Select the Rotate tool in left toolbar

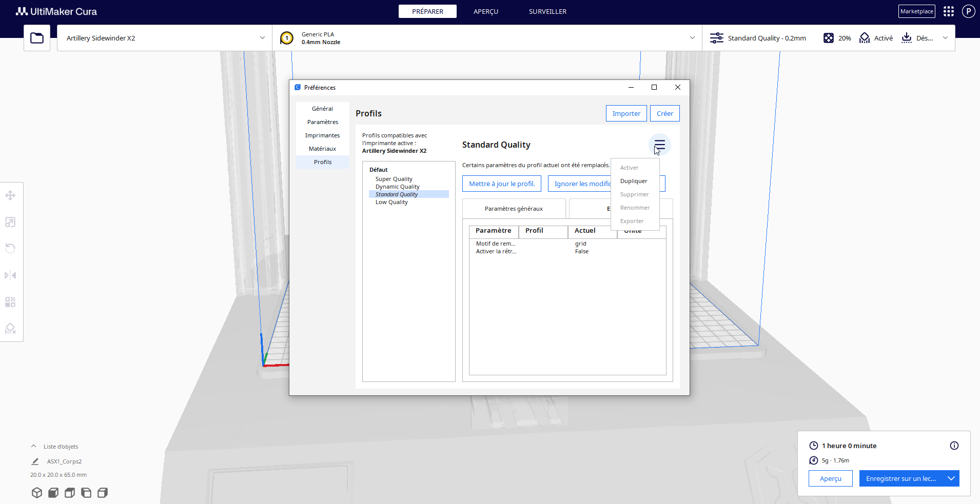click(x=10, y=249)
